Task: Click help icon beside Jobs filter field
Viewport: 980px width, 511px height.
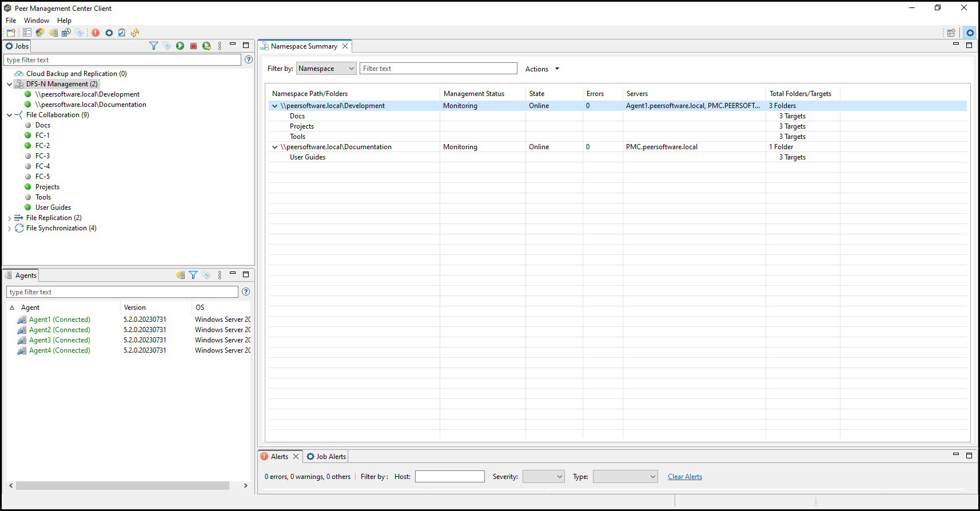Action: click(249, 59)
